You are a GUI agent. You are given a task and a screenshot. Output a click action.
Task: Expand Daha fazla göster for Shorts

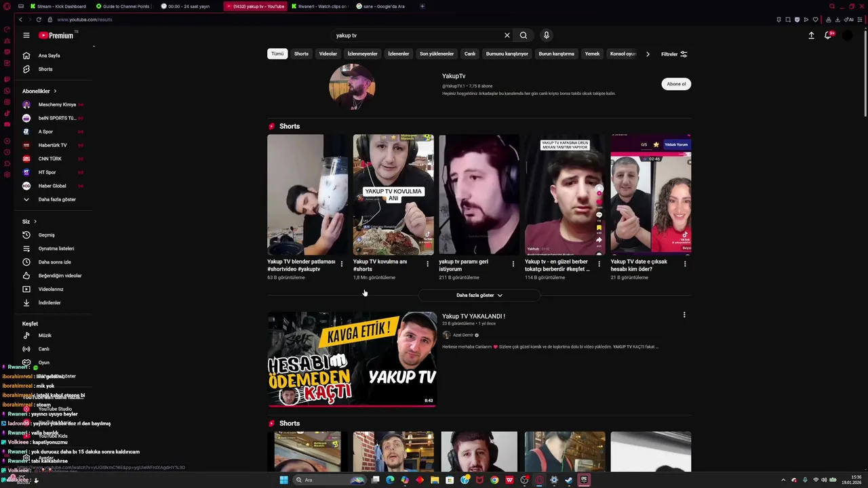coord(479,296)
